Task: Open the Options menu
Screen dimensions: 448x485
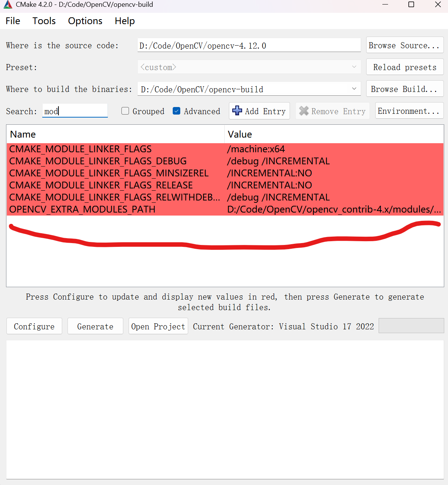Action: 85,21
